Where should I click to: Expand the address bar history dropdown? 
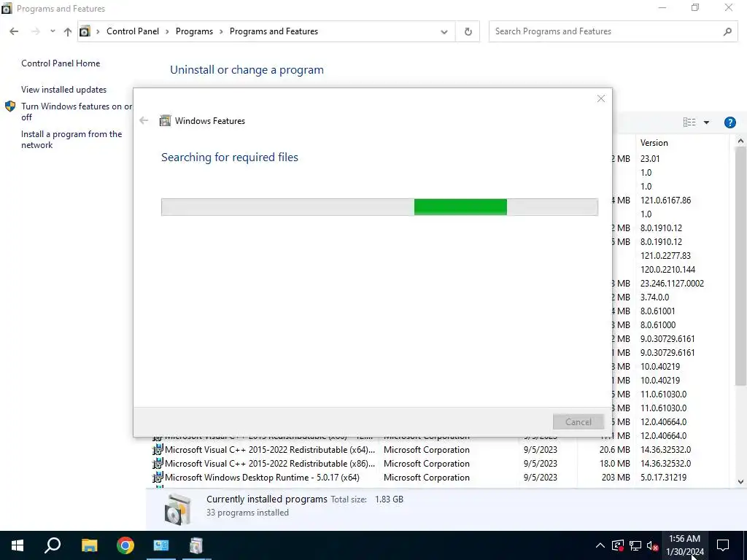point(444,32)
